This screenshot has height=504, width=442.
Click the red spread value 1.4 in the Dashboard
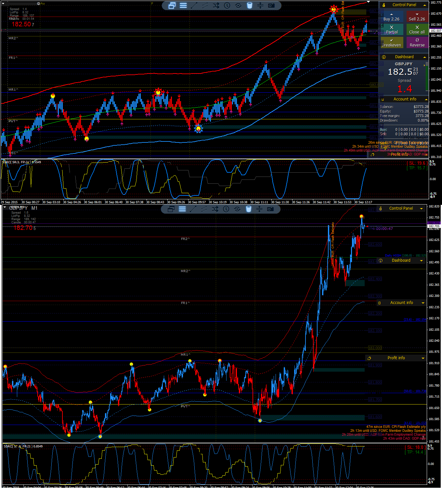point(405,89)
